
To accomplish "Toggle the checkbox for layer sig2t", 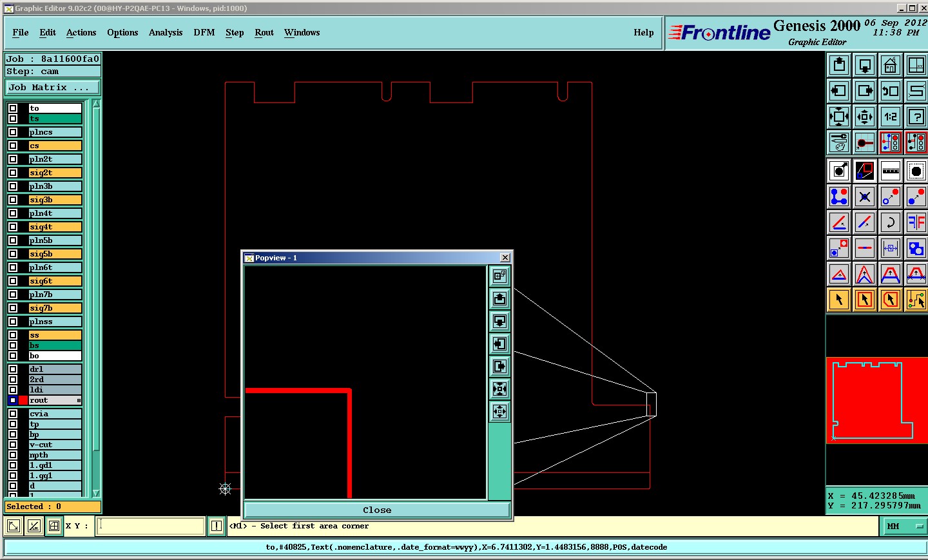I will click(x=13, y=173).
